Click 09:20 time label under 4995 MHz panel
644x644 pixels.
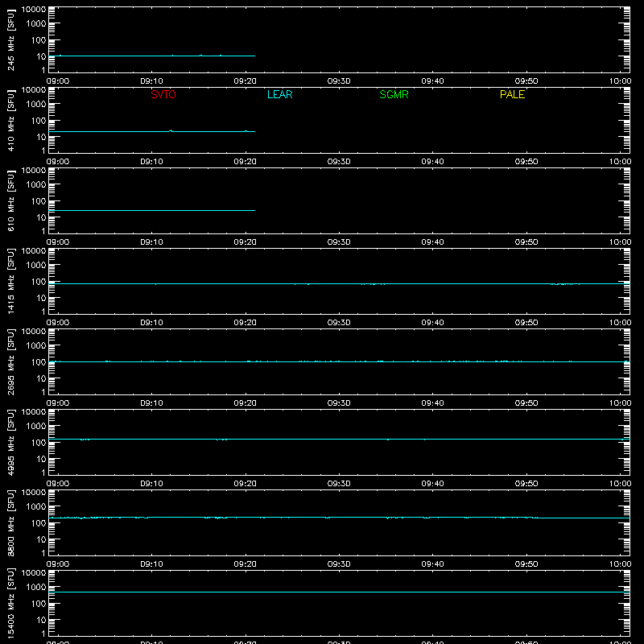pos(246,484)
